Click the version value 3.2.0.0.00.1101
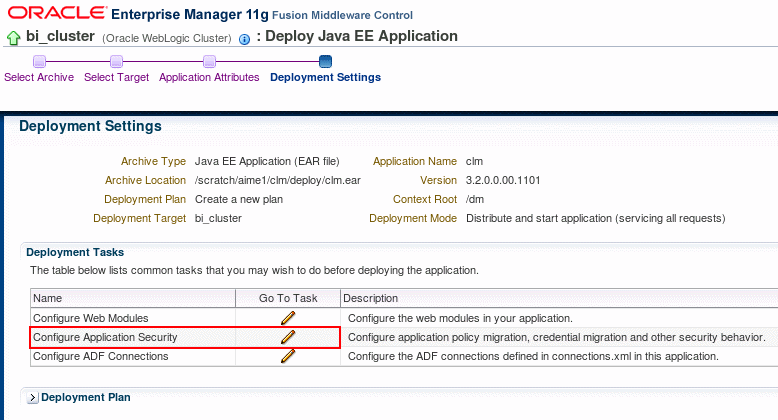Viewport: 778px width, 420px height. point(503,180)
